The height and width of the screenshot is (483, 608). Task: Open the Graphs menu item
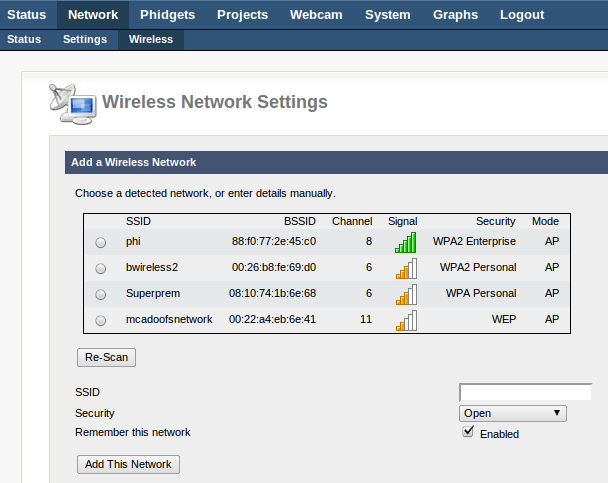tap(455, 15)
